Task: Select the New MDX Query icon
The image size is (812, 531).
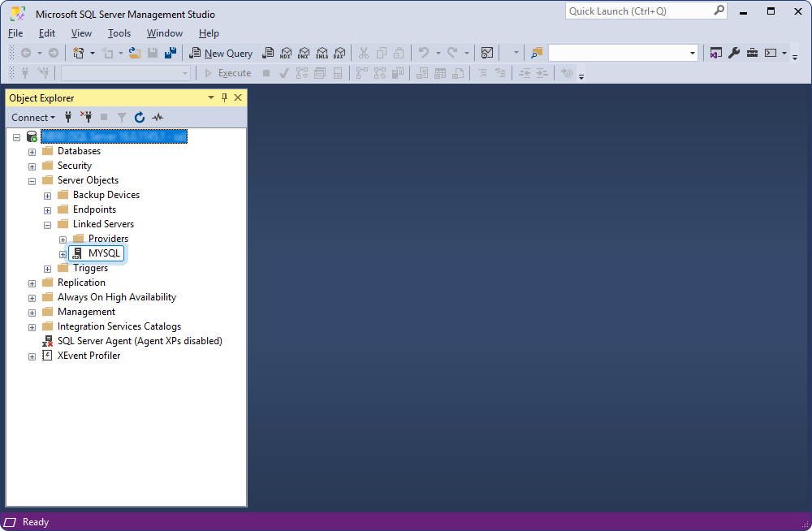Action: coord(286,53)
